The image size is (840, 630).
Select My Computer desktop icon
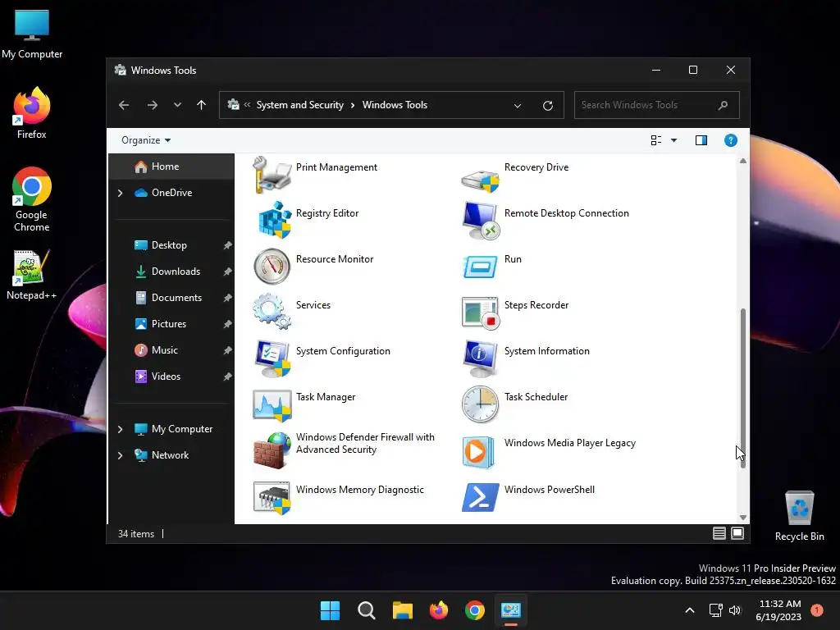[32, 34]
